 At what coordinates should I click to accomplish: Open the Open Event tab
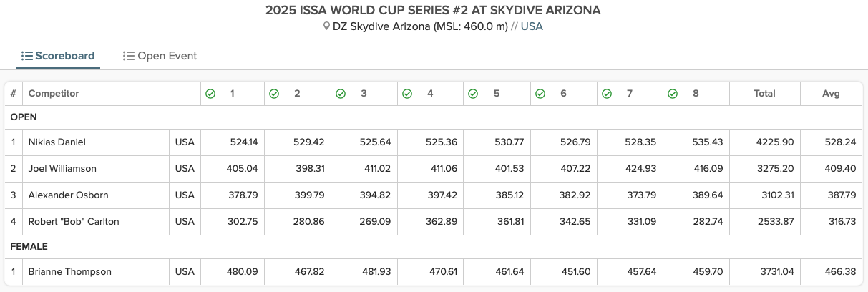(160, 56)
